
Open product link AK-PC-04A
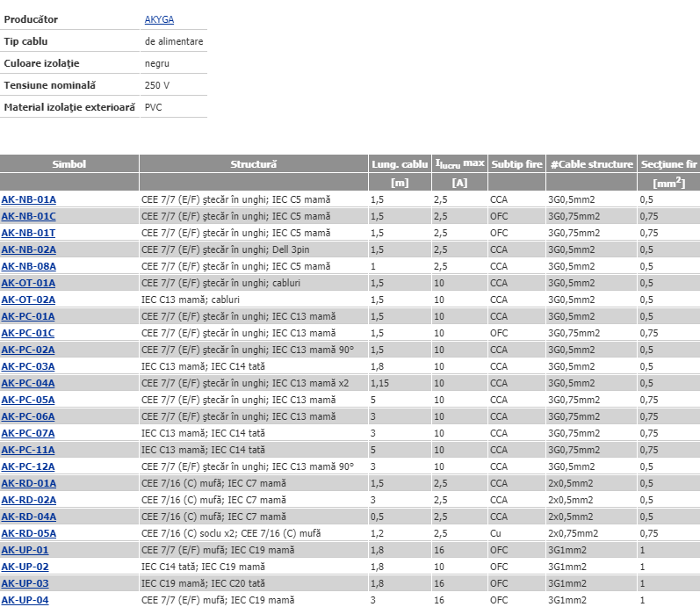point(28,383)
